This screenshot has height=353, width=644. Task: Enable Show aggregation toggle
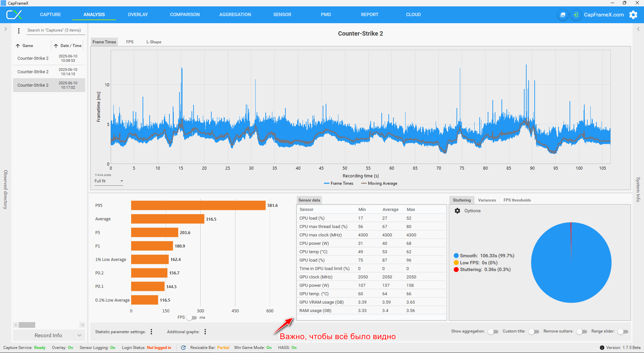coord(493,332)
